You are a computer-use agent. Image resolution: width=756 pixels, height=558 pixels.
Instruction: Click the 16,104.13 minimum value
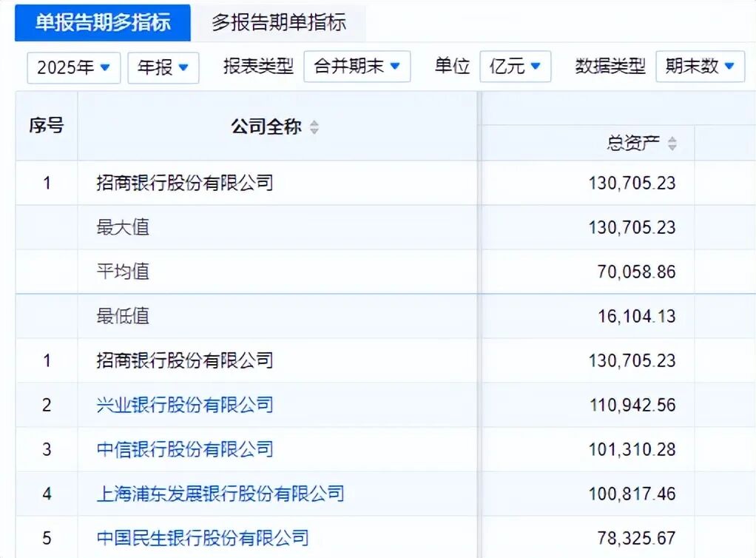click(x=636, y=317)
